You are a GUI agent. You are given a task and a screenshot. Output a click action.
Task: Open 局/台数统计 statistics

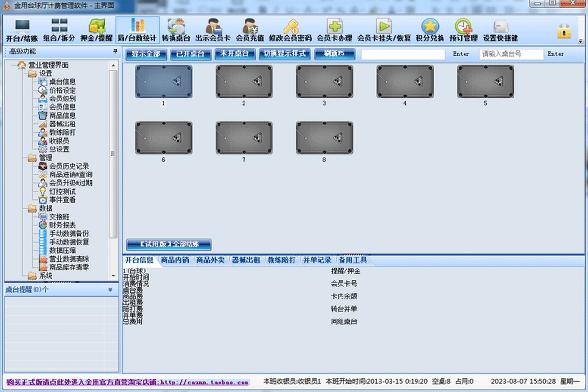[x=137, y=30]
